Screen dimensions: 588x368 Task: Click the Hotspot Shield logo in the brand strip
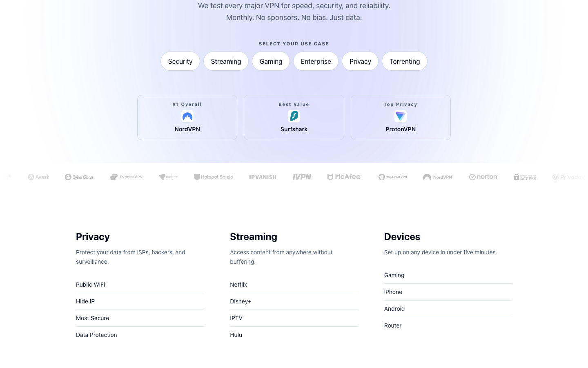click(x=214, y=177)
